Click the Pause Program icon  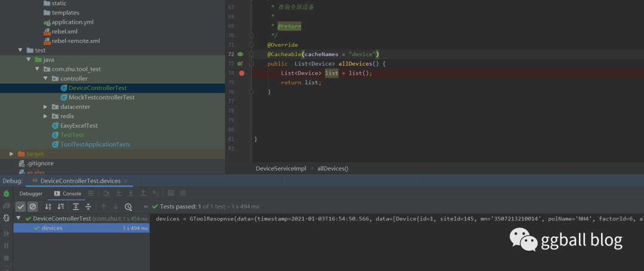pyautogui.click(x=6, y=245)
